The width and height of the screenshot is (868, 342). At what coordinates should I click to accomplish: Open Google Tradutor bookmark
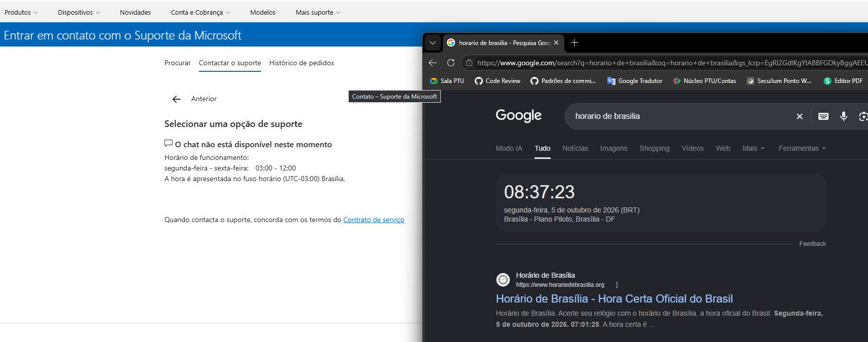coord(635,81)
